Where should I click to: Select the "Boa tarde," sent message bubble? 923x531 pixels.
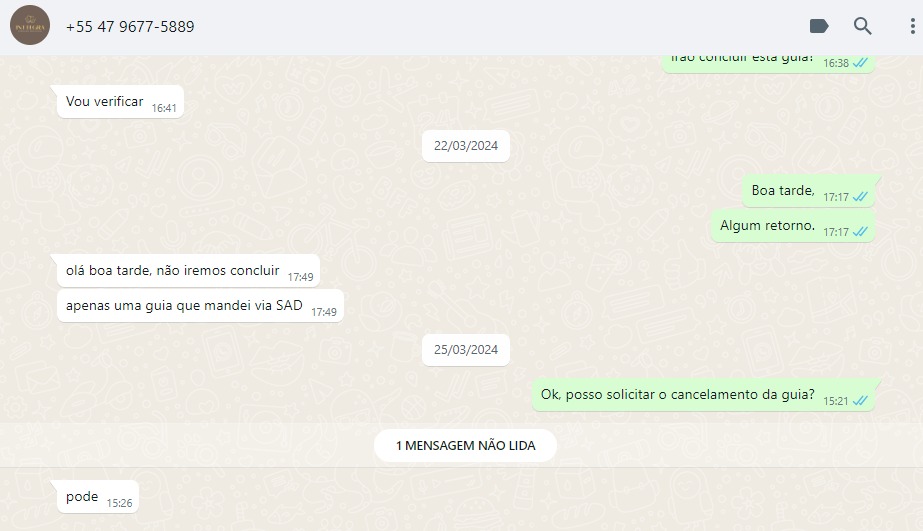[808, 191]
